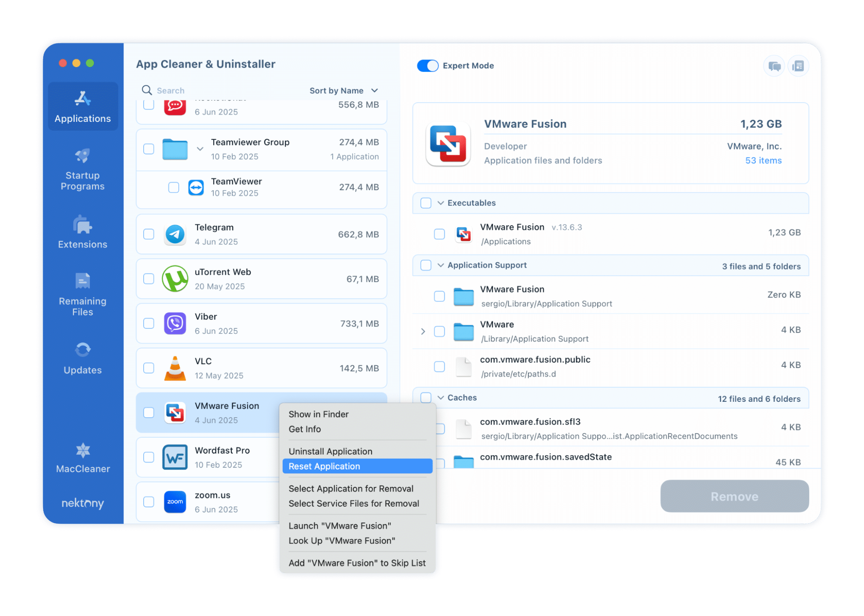Check the Executables group checkbox
Screen dimensions: 864x616
coord(426,203)
